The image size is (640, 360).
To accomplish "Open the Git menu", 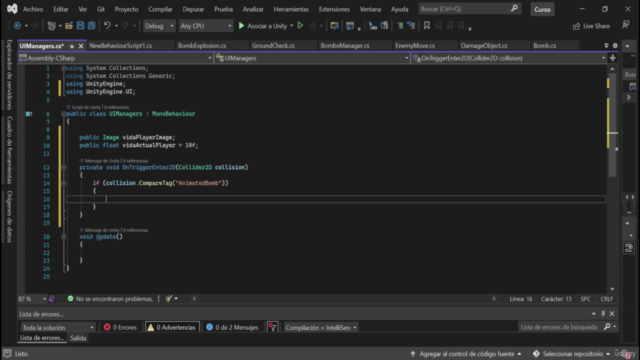I will [x=101, y=9].
